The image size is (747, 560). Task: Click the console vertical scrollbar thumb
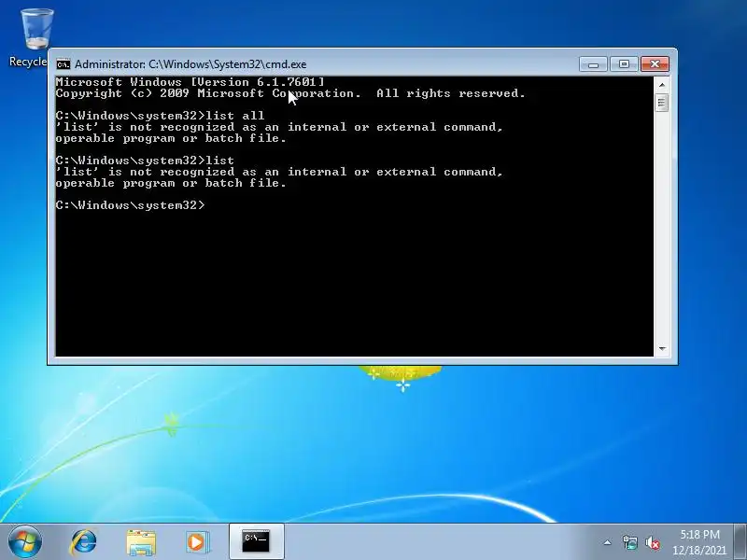[662, 103]
